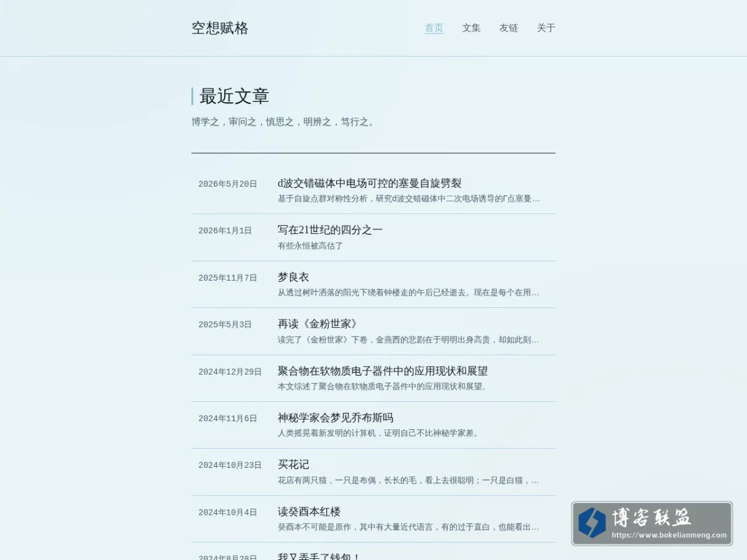Click the date 2026年5月20日
The image size is (747, 560).
pyautogui.click(x=228, y=184)
